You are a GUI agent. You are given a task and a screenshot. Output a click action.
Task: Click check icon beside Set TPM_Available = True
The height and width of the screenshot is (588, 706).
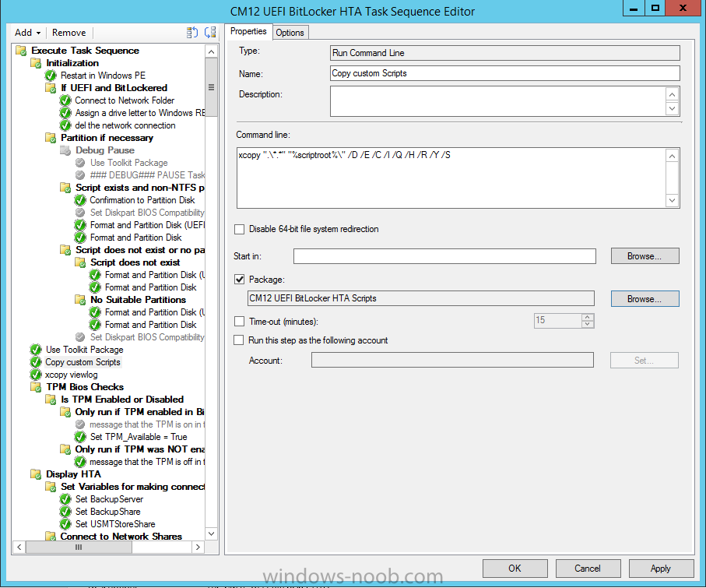(x=80, y=437)
